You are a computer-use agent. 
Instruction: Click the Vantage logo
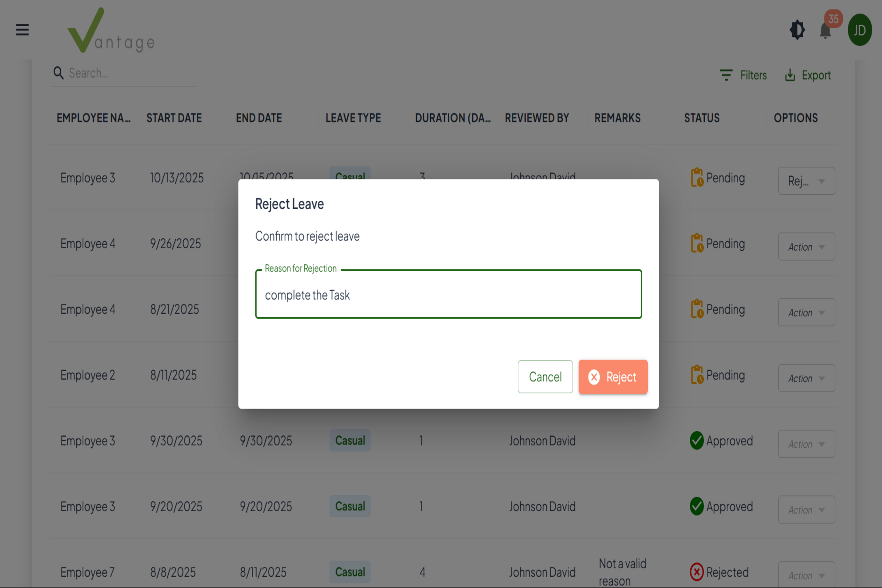111,31
